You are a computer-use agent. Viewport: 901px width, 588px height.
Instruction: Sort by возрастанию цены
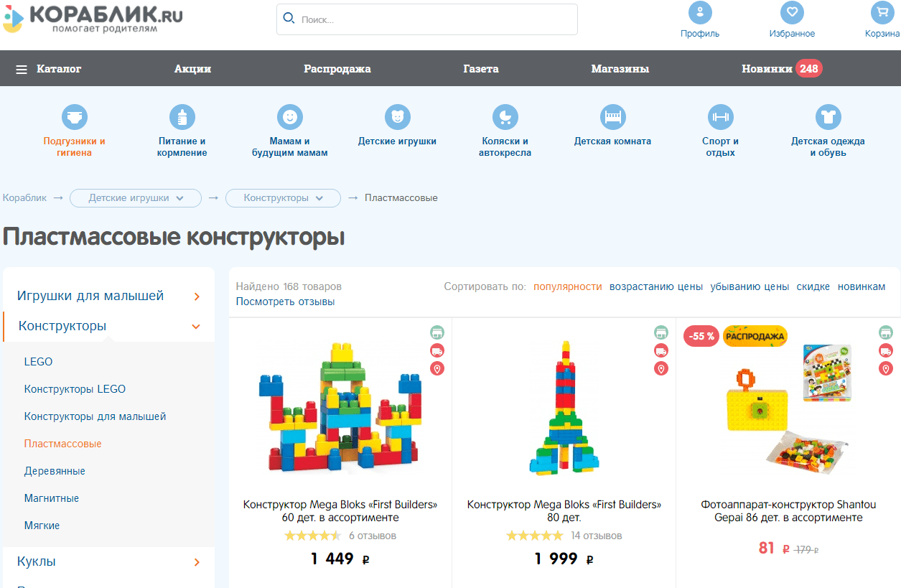[656, 286]
